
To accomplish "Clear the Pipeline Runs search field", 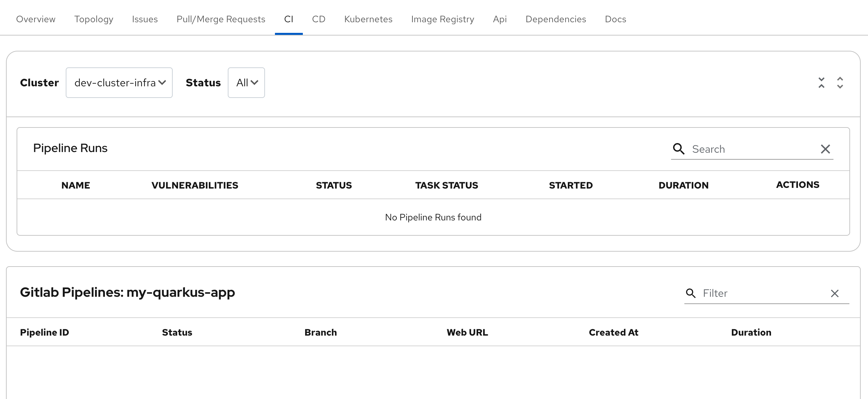I will click(825, 149).
